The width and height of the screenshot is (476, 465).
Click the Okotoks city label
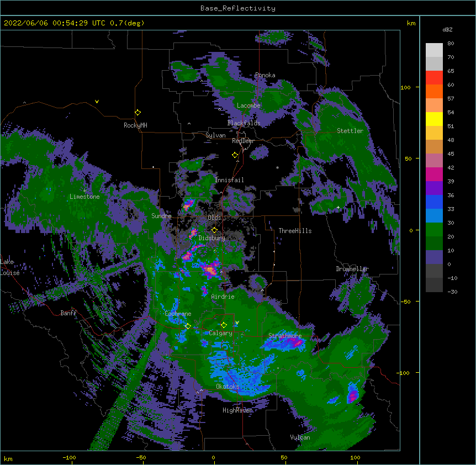click(x=228, y=387)
